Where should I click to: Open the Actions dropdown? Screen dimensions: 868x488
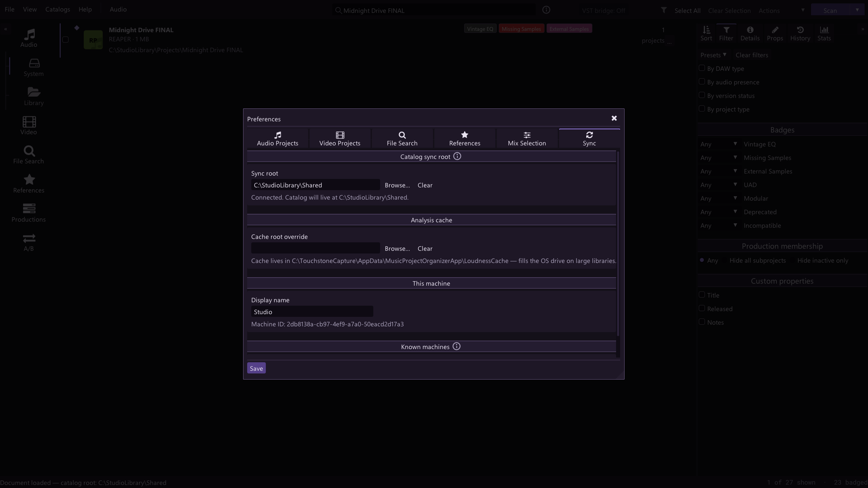782,11
